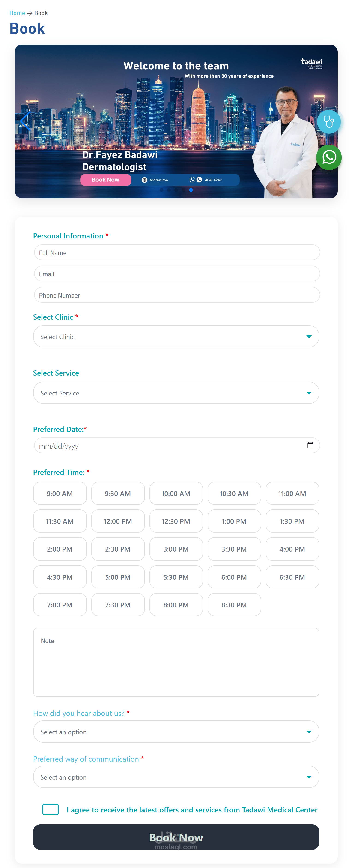Choose the 11:30 AM time slot
This screenshot has height=868, width=352.
coord(60,521)
